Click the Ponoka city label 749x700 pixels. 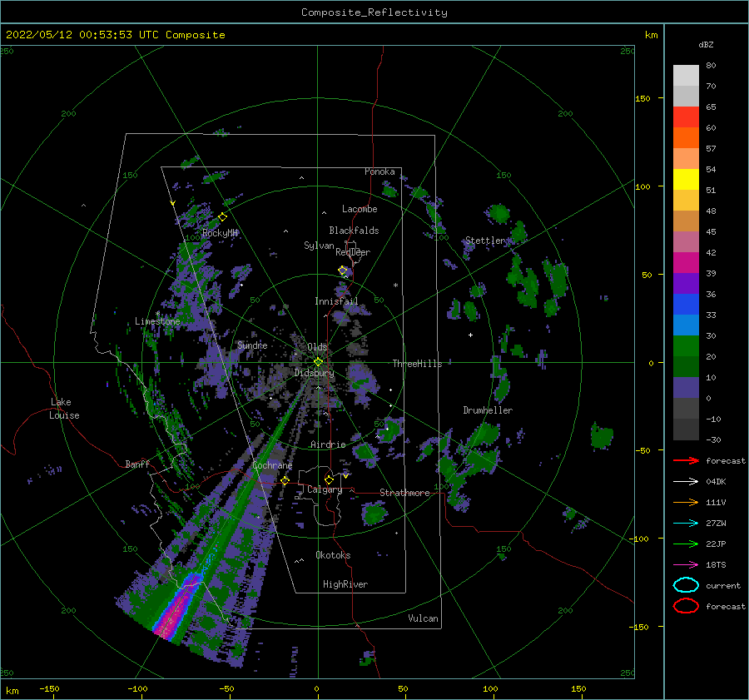point(379,171)
